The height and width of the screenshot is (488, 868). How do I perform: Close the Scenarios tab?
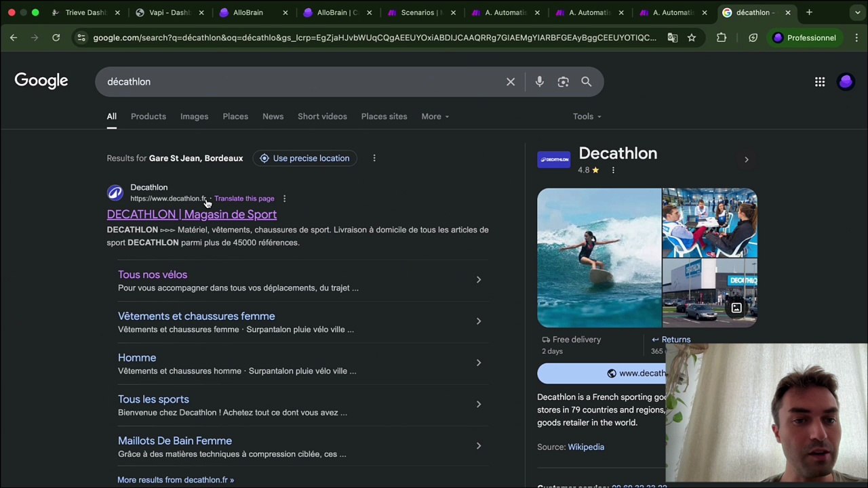[453, 12]
